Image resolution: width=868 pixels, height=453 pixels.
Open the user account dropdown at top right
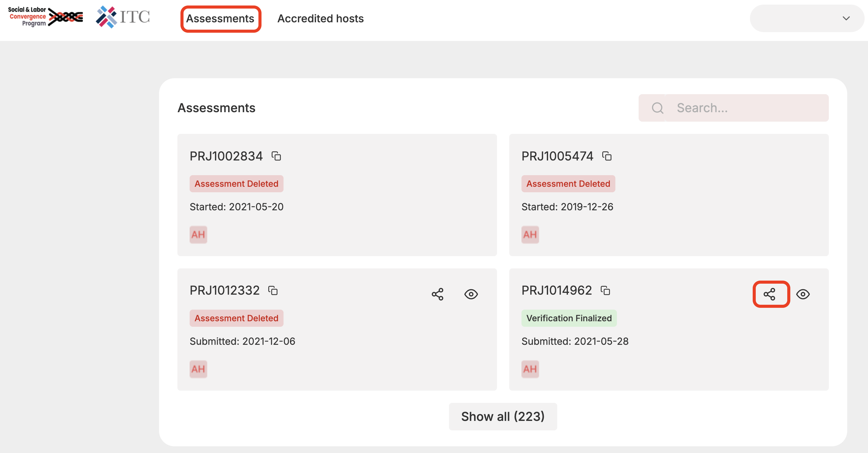point(807,19)
